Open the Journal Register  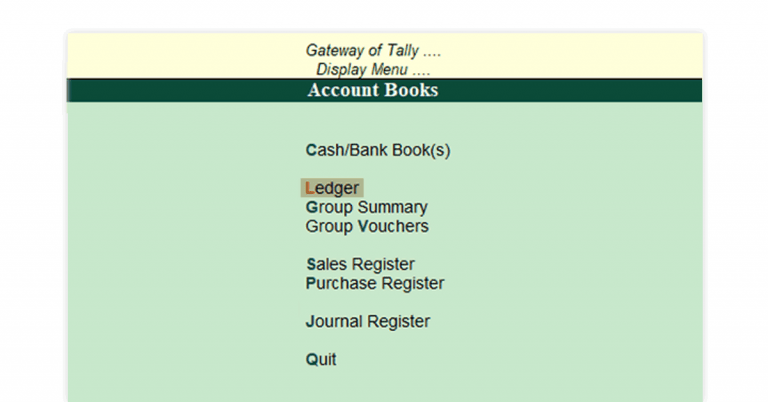367,322
